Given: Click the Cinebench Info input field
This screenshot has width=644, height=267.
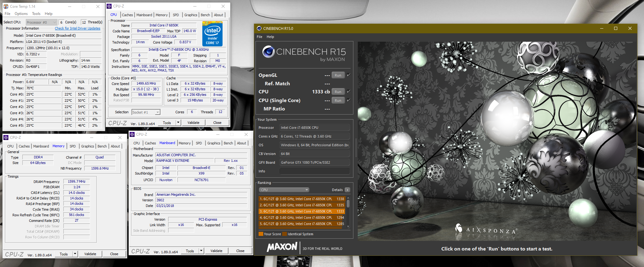Looking at the screenshot, I should [x=314, y=171].
